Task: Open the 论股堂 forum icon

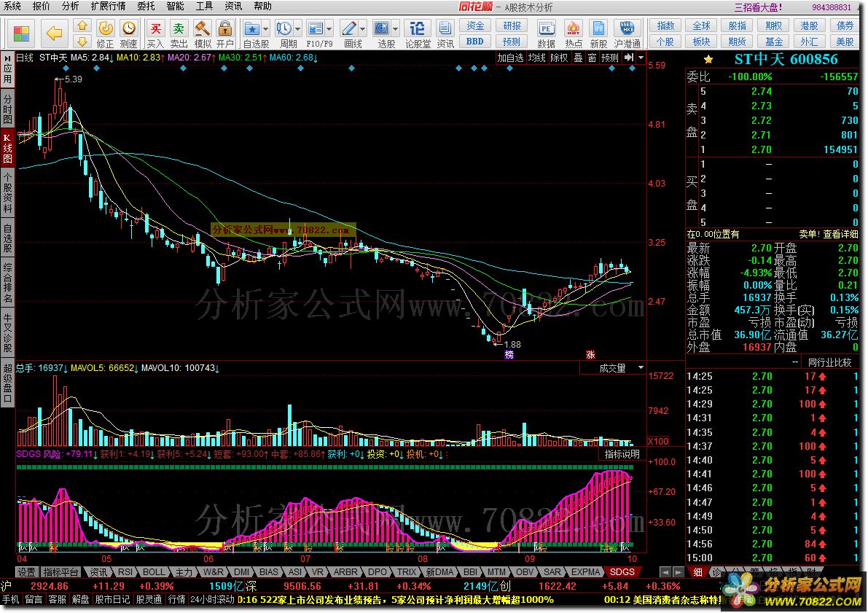Action: click(x=418, y=34)
